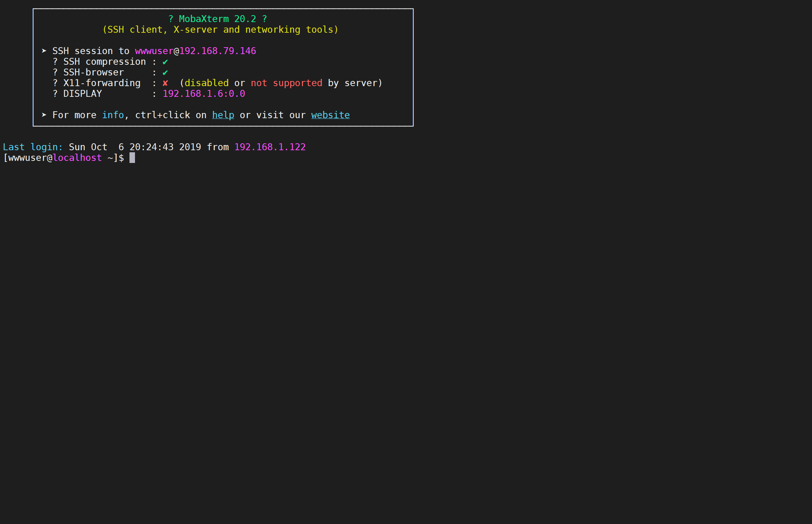Screen dimensions: 812x524
Task: Click the 'X11-forwarding' label
Action: [102, 83]
